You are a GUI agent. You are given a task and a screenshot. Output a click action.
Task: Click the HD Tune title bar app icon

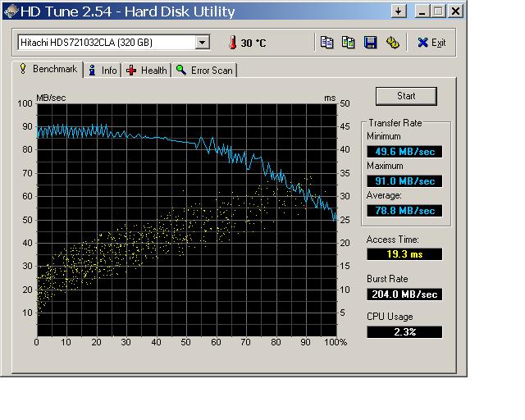click(x=11, y=11)
